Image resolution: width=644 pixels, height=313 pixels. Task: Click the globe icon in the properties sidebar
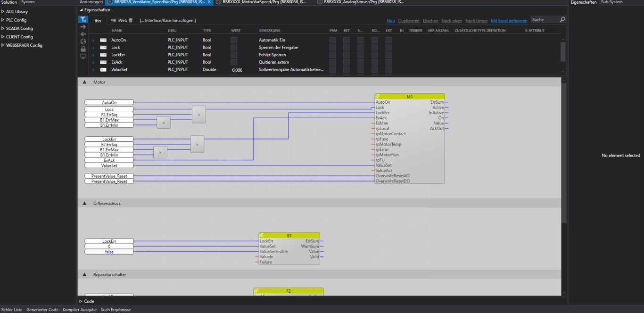point(83,41)
